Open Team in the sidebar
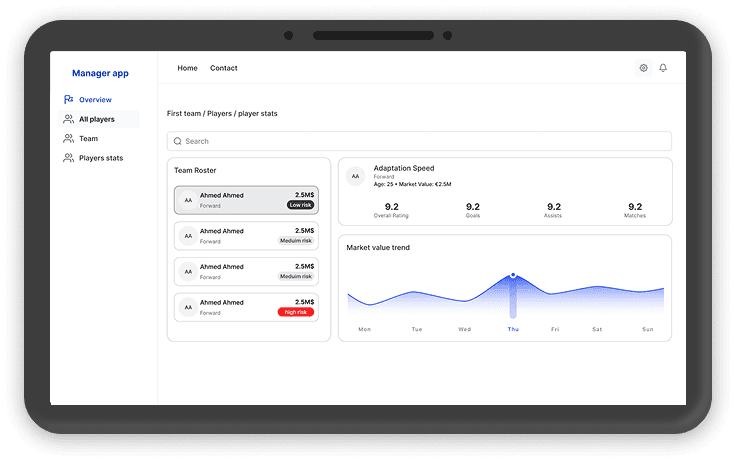736x462 pixels. [88, 139]
